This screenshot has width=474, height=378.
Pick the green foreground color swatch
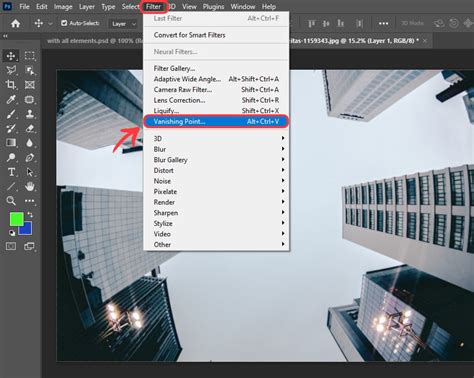pos(16,219)
